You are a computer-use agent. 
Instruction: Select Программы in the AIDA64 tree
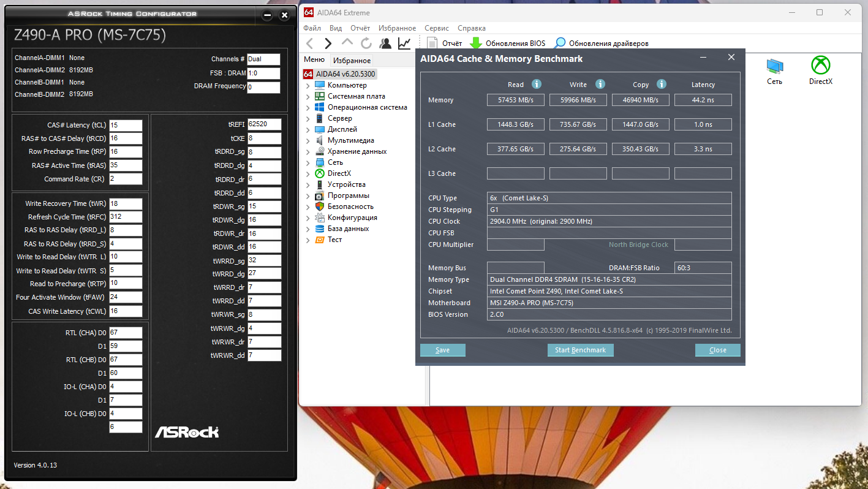tap(349, 195)
